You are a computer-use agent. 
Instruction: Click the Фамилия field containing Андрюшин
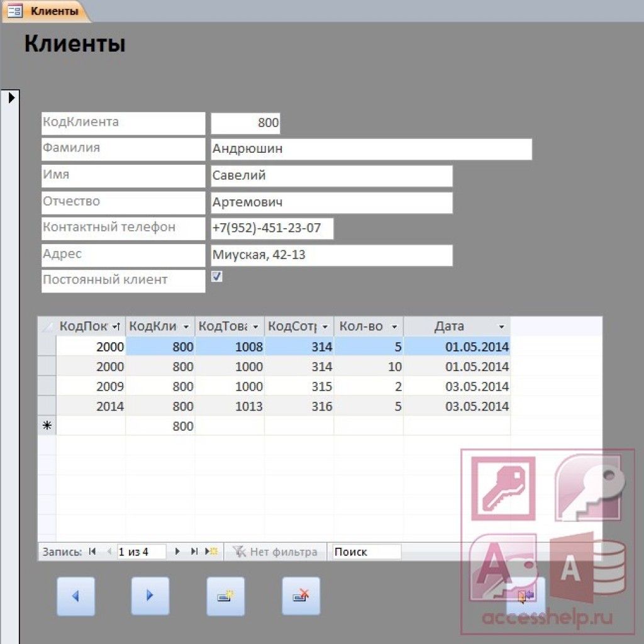371,149
